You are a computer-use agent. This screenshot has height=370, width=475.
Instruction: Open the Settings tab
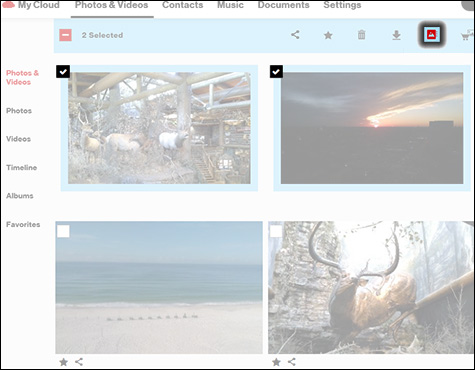click(x=342, y=5)
